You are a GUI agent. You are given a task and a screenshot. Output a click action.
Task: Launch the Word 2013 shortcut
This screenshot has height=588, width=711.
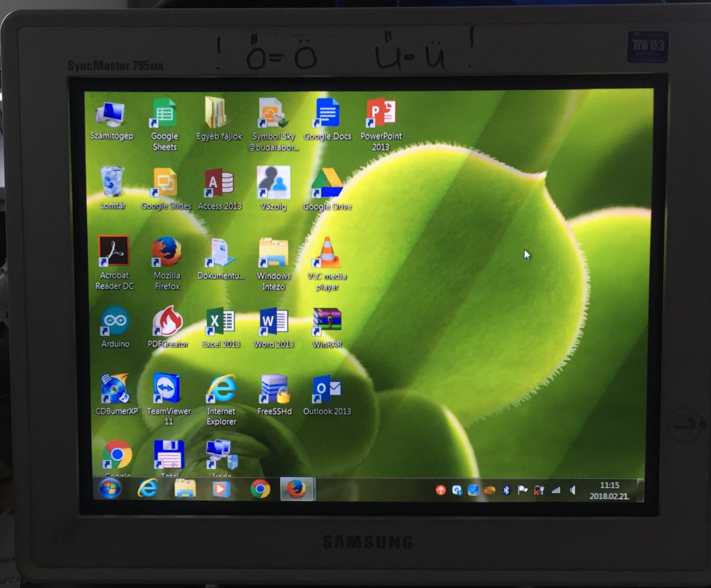[x=274, y=328]
